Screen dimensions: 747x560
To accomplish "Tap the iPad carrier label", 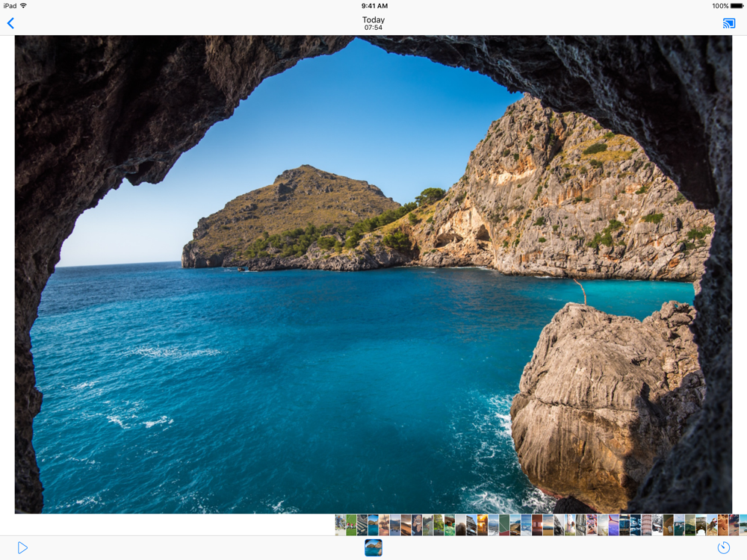I will point(10,6).
